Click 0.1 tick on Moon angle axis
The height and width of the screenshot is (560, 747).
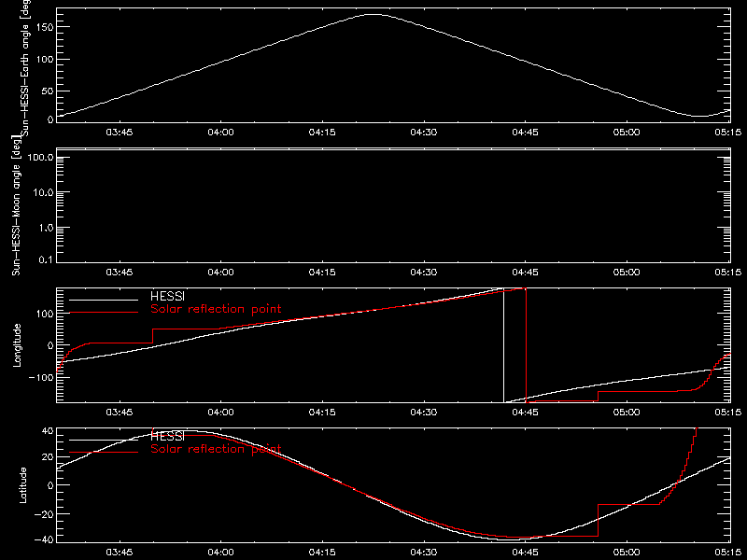coord(46,259)
